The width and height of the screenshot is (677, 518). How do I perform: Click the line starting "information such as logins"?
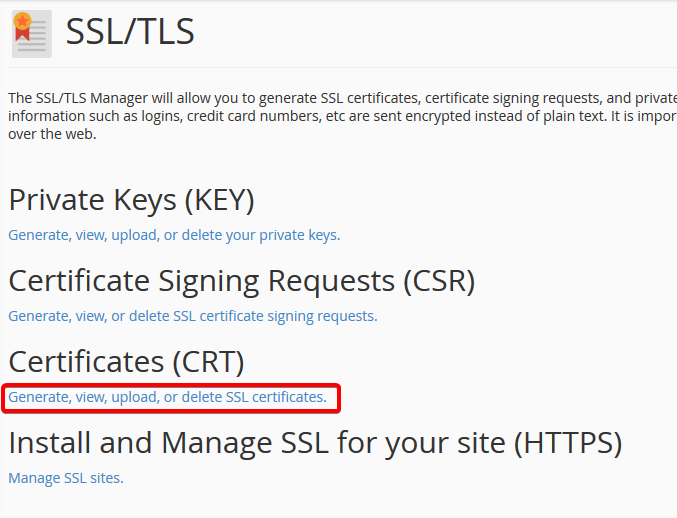click(x=340, y=116)
